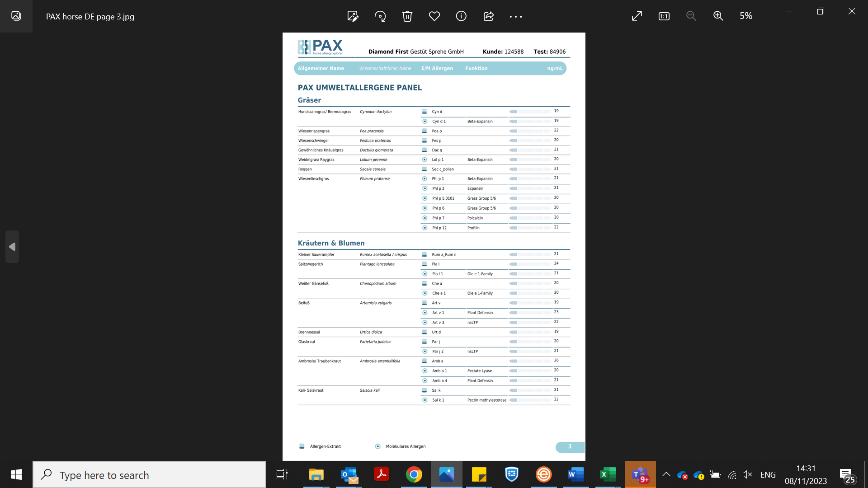This screenshot has height=488, width=868.
Task: Click the Windows search box
Action: pos(149,475)
